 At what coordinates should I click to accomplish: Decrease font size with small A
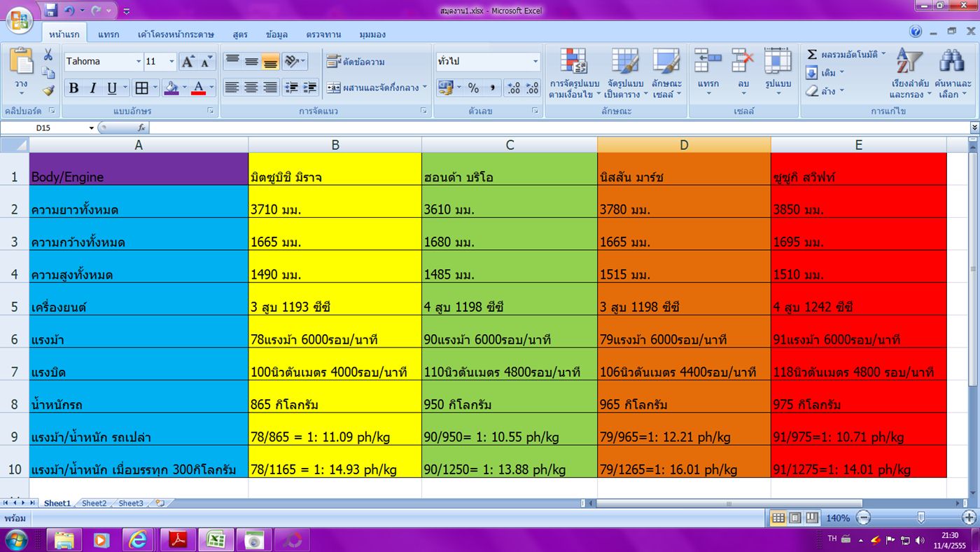(206, 62)
